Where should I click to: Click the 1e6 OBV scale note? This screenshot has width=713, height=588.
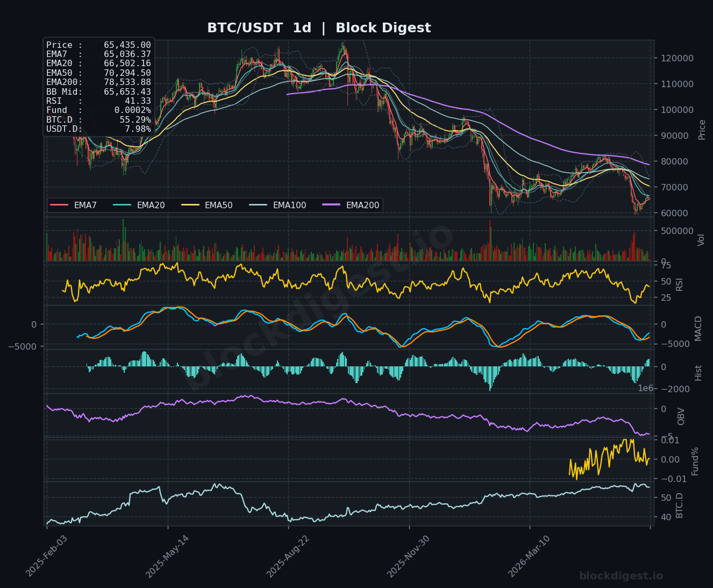click(645, 388)
